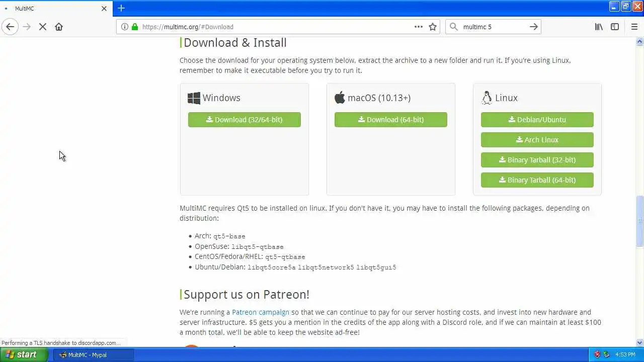
Task: Click the vertical scrollbar thumb
Action: point(640,221)
